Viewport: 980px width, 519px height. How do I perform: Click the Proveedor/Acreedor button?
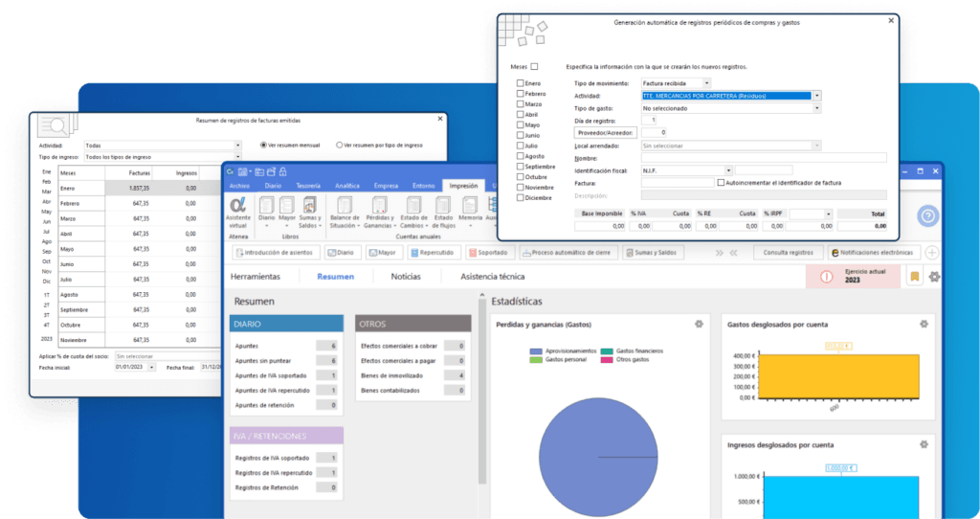606,132
